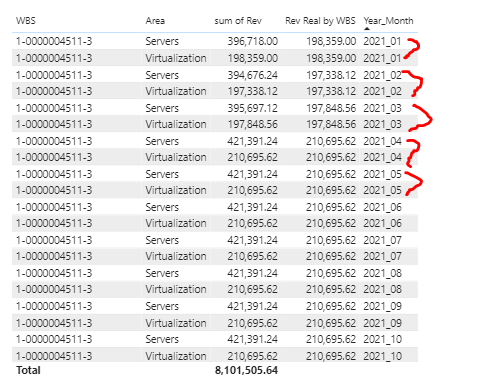
Task: Select Rev Real 198,359.00 in Servers 2021_01 row
Action: [331, 41]
